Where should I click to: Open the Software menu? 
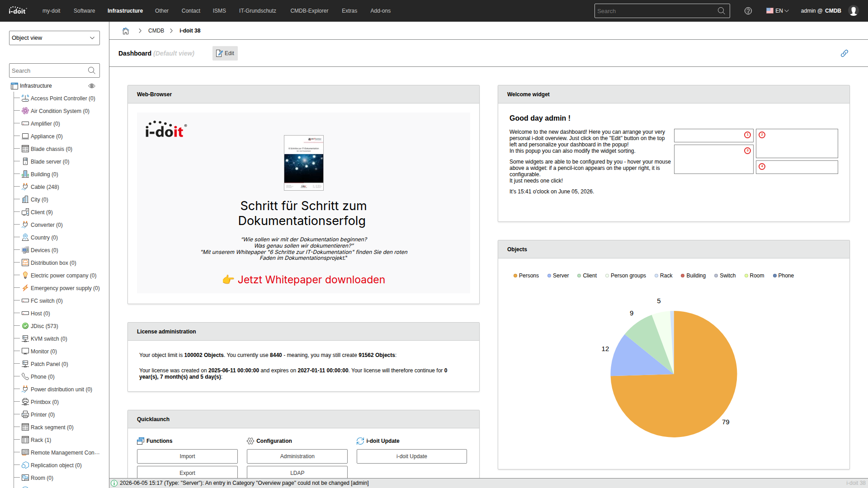point(85,11)
